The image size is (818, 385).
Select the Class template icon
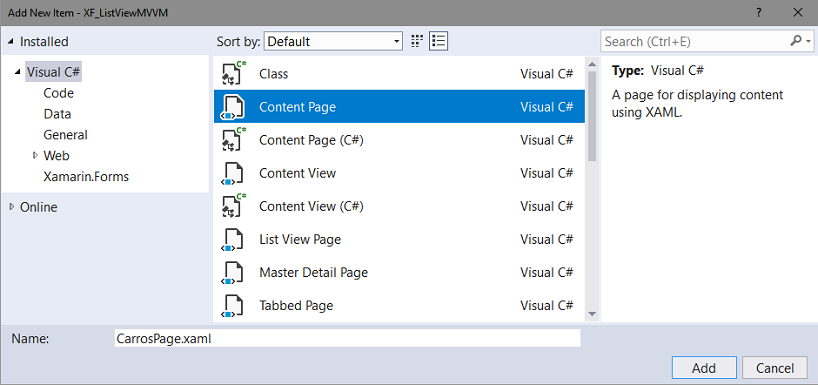233,74
